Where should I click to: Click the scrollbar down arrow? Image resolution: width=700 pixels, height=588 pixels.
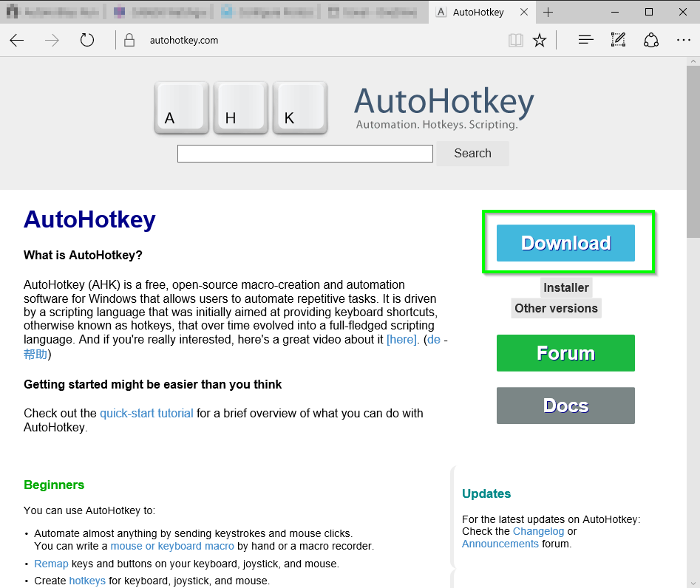(x=693, y=583)
